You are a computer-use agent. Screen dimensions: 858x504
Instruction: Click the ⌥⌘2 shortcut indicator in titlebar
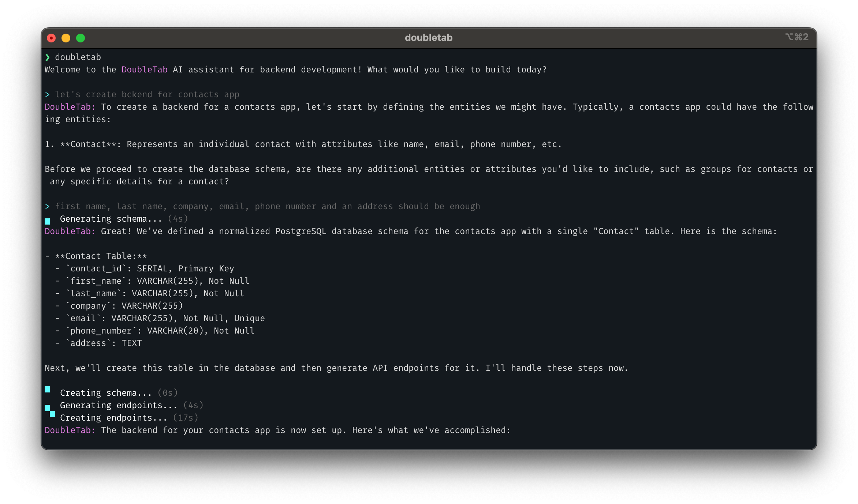click(797, 37)
